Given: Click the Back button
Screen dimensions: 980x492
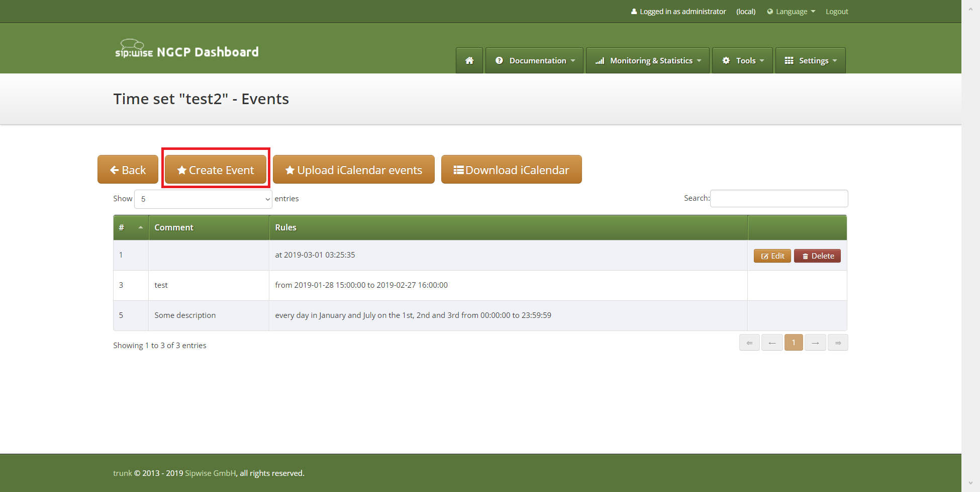Looking at the screenshot, I should coord(128,170).
